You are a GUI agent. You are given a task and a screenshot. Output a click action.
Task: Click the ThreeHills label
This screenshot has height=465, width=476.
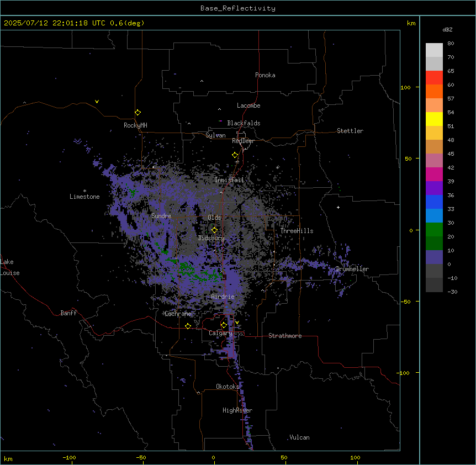[x=297, y=231]
